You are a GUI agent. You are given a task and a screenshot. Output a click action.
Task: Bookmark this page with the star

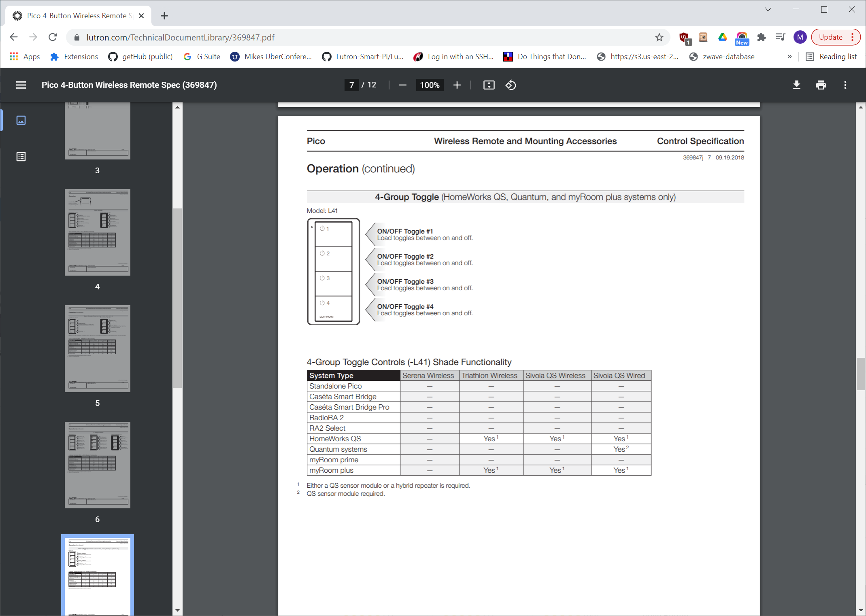659,37
